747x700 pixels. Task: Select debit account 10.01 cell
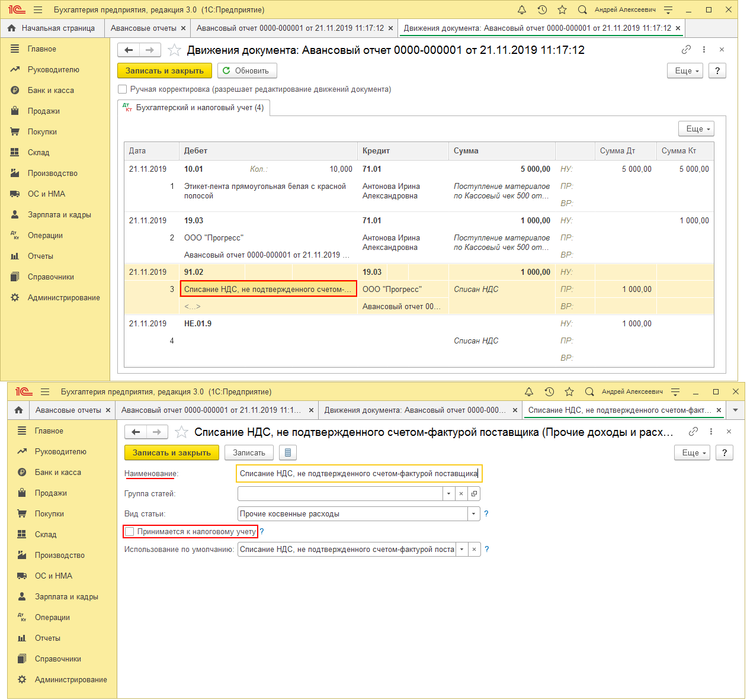pyautogui.click(x=194, y=169)
